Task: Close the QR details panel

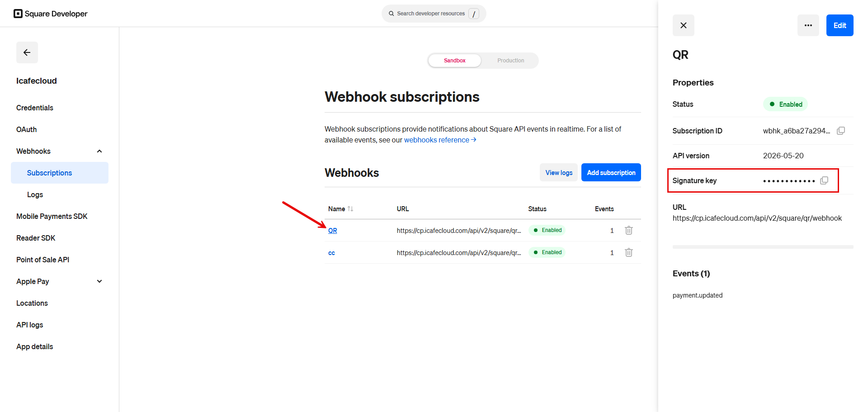Action: 684,25
